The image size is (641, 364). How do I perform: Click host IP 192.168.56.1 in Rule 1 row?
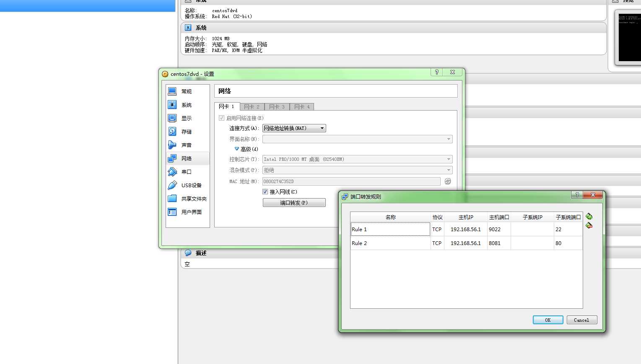pyautogui.click(x=466, y=229)
